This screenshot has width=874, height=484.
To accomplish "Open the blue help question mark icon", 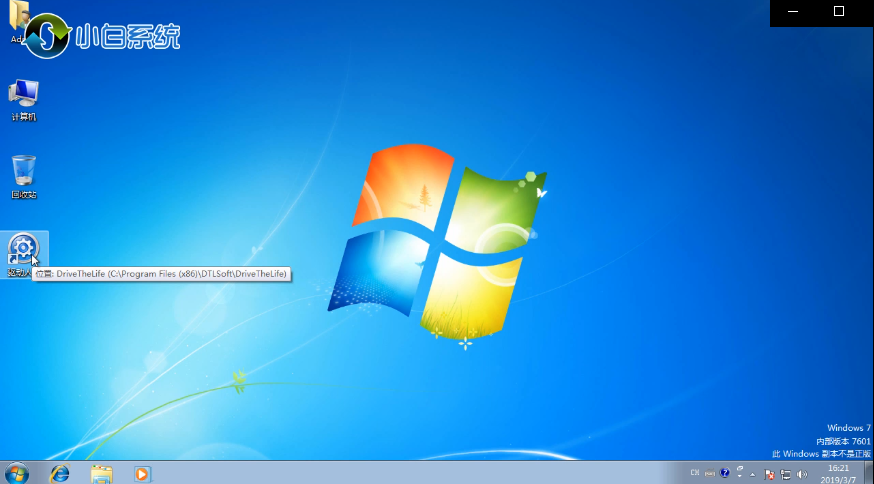I will [725, 473].
